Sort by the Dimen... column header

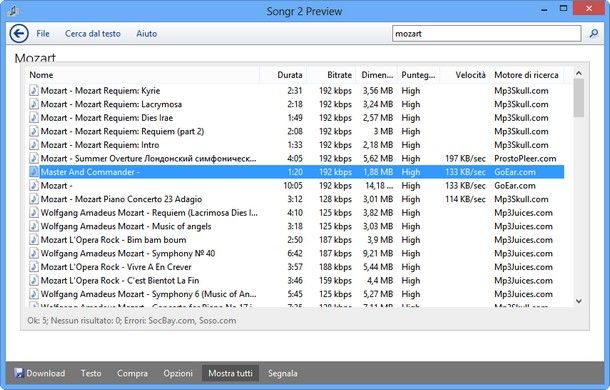pos(377,75)
